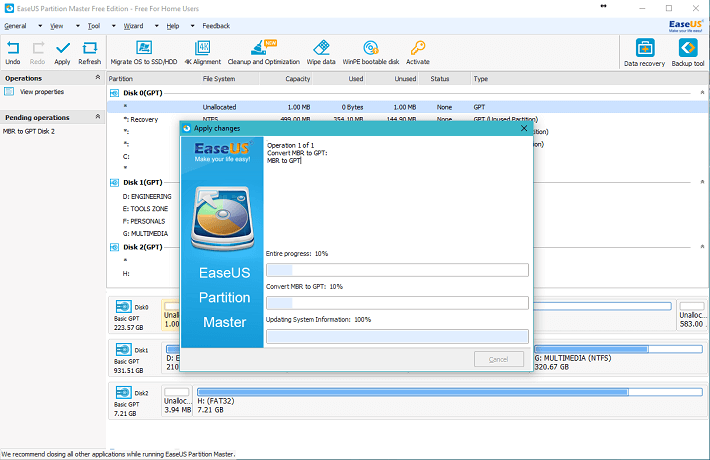This screenshot has height=460, width=710.
Task: Click the Activate key icon
Action: 417,48
